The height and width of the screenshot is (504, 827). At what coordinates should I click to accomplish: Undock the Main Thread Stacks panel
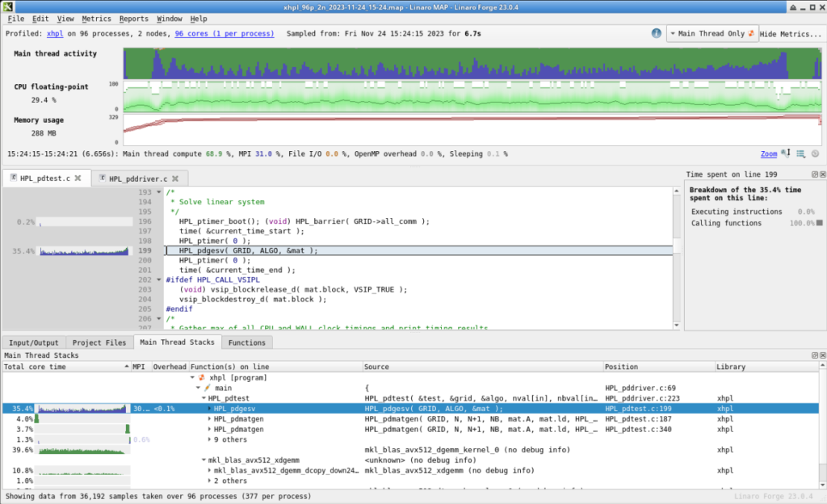coord(814,355)
